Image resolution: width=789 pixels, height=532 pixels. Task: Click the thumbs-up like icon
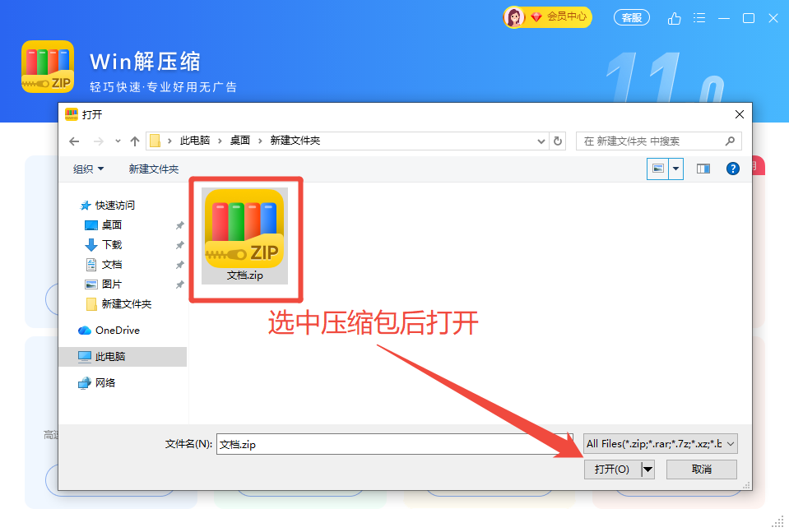point(675,19)
